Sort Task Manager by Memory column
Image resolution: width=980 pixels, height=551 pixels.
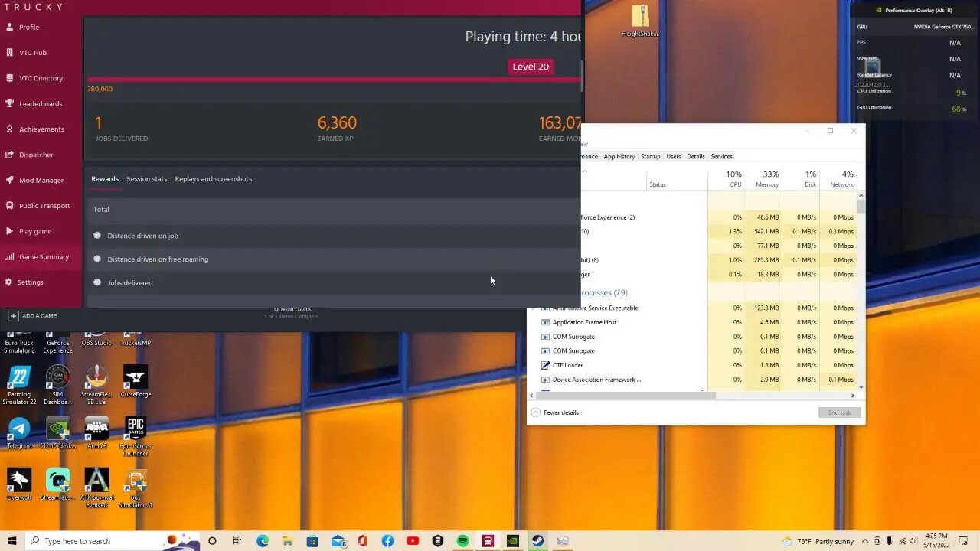tap(763, 179)
